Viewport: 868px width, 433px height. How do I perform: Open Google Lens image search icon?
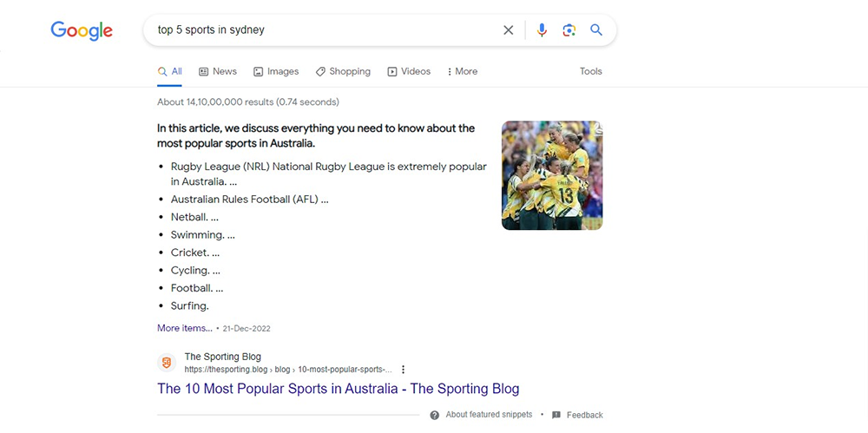click(569, 30)
